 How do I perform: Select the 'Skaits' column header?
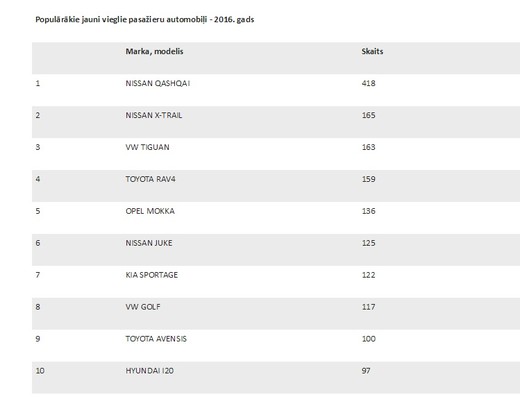(372, 51)
